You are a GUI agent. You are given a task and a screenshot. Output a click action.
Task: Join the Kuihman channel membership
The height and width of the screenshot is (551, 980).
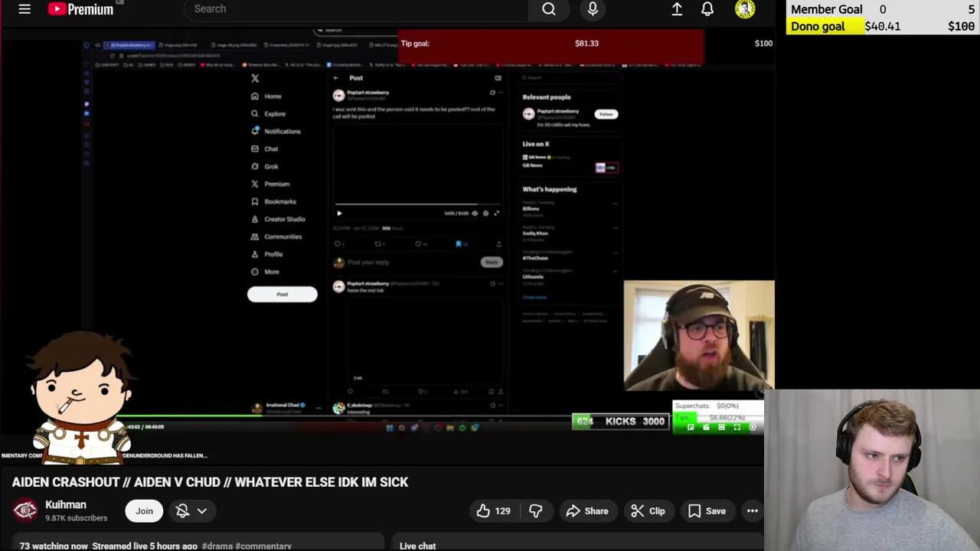click(144, 511)
